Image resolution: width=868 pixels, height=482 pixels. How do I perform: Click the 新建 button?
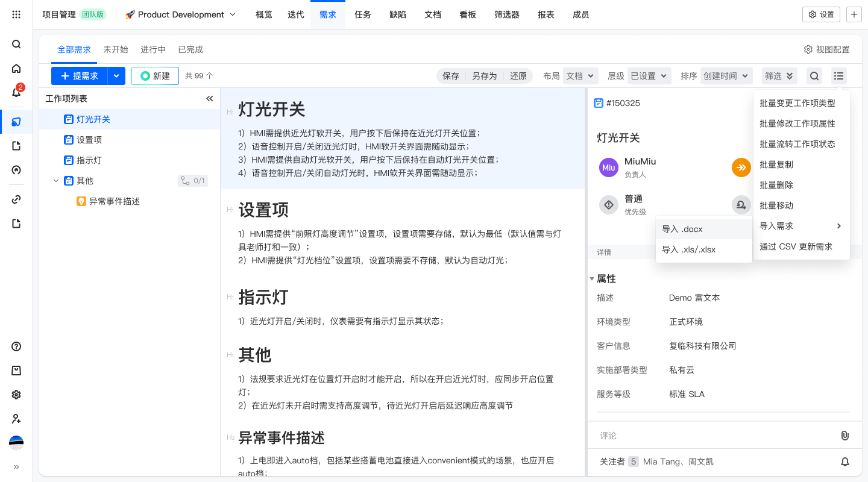[155, 76]
